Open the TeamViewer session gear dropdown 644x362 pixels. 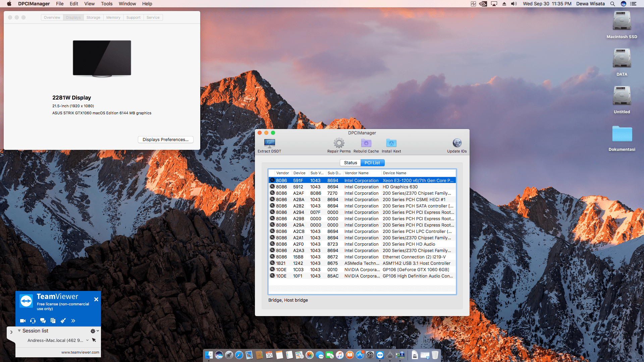pyautogui.click(x=95, y=331)
